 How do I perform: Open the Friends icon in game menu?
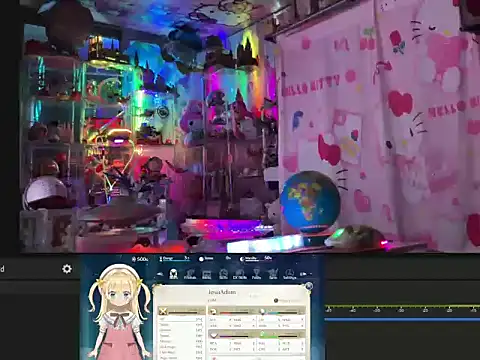[190, 274]
